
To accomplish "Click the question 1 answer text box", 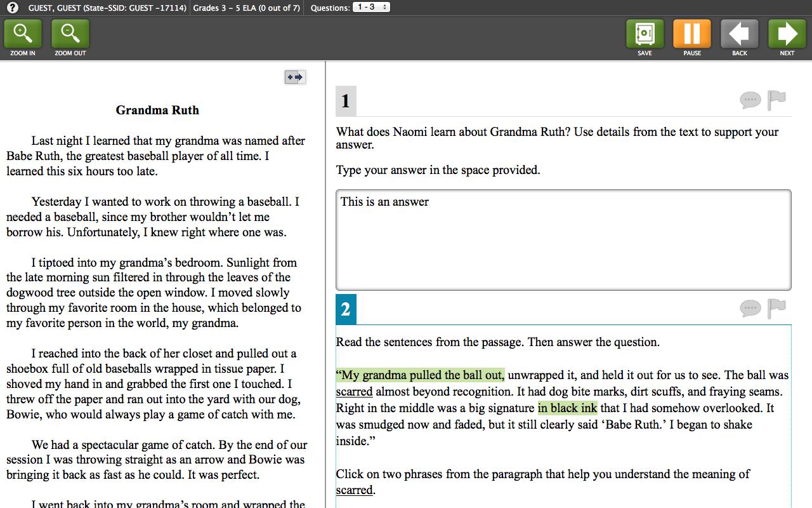I will coord(563,240).
